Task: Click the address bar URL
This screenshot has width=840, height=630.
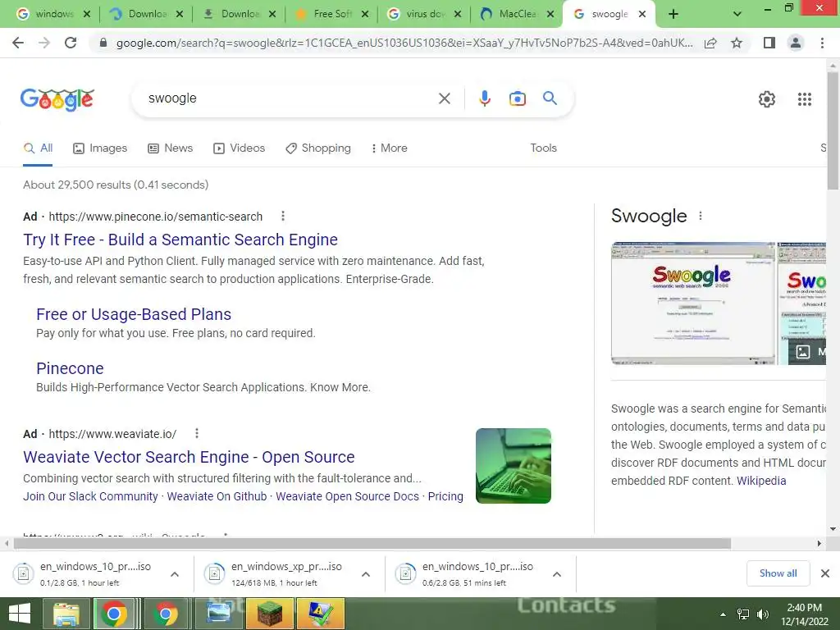Action: click(404, 43)
